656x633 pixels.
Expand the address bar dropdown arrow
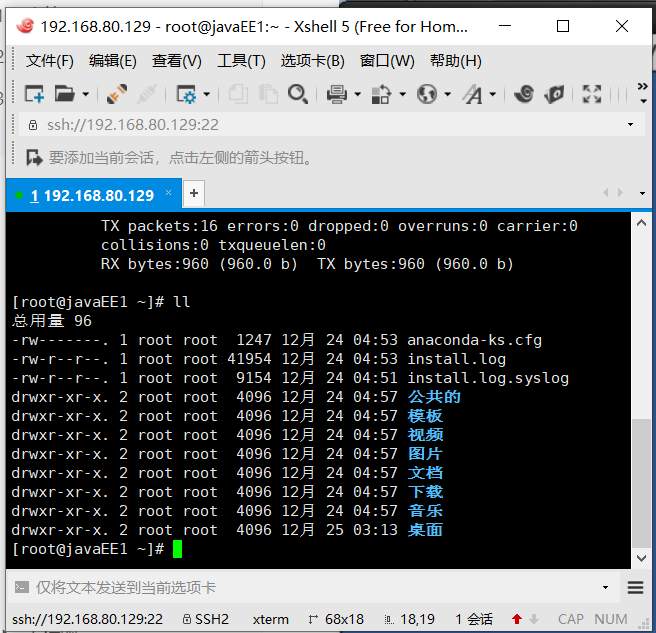click(630, 125)
